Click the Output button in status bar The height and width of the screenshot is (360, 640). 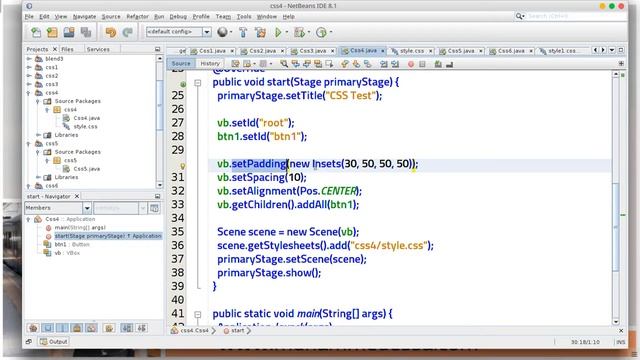[x=54, y=342]
